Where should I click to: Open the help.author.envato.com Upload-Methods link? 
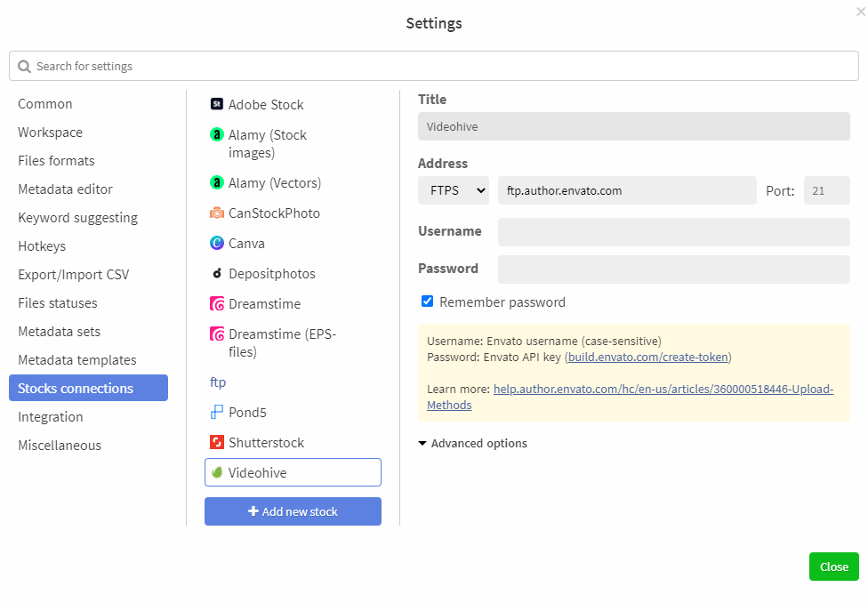(x=630, y=397)
